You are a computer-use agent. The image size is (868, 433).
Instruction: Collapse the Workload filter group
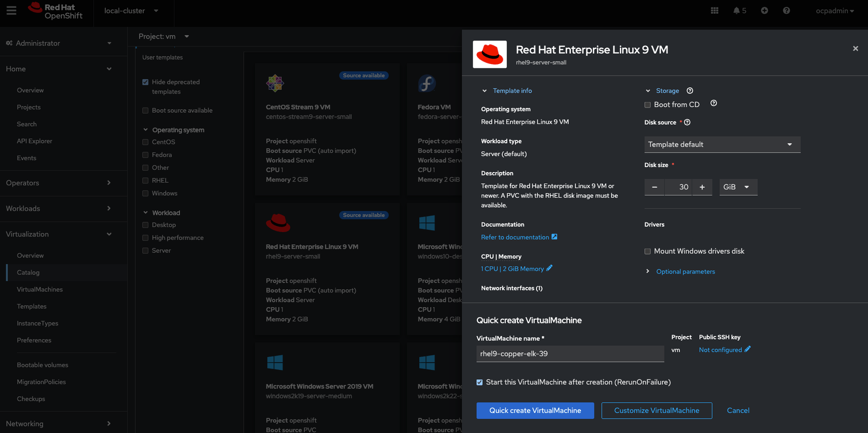pyautogui.click(x=162, y=213)
